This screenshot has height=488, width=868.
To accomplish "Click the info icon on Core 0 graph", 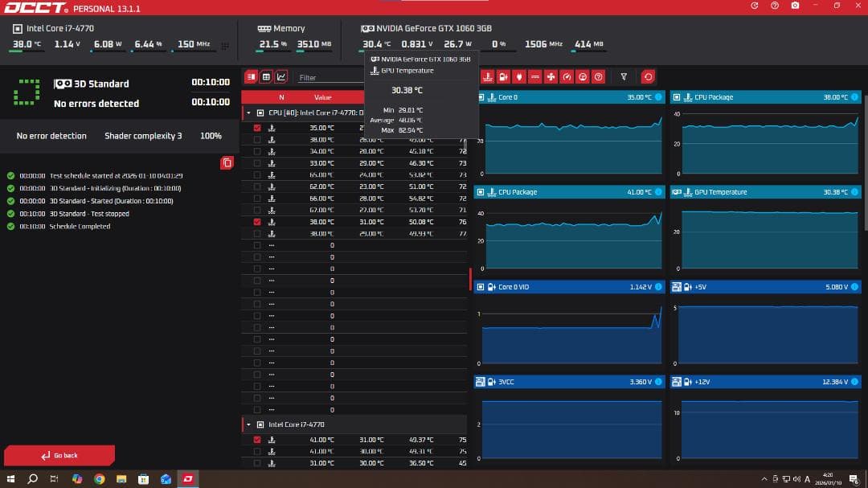I will pyautogui.click(x=658, y=97).
